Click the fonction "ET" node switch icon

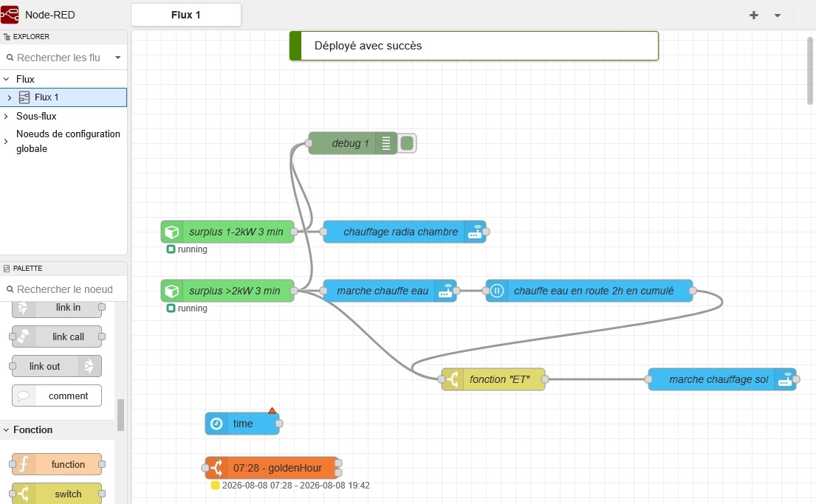453,379
